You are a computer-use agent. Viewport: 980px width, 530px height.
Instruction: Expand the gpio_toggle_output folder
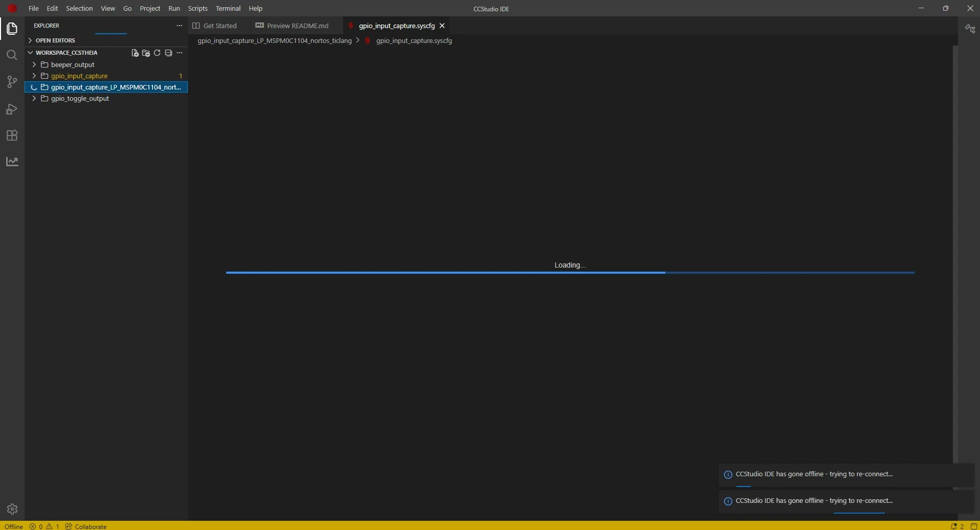tap(106, 98)
